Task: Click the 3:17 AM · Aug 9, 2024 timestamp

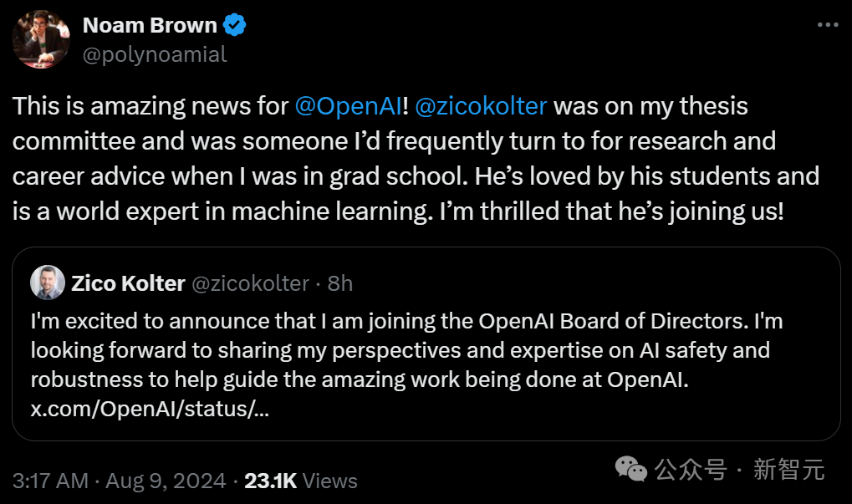Action: point(119,481)
